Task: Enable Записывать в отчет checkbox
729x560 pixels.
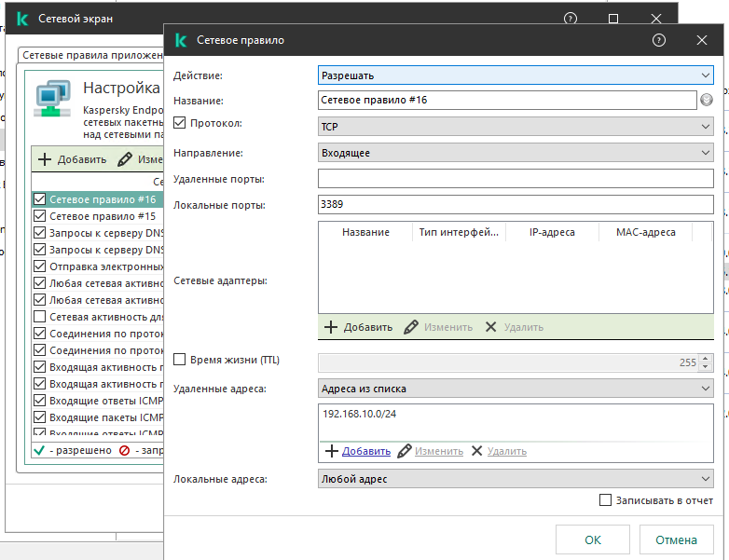Action: point(606,500)
